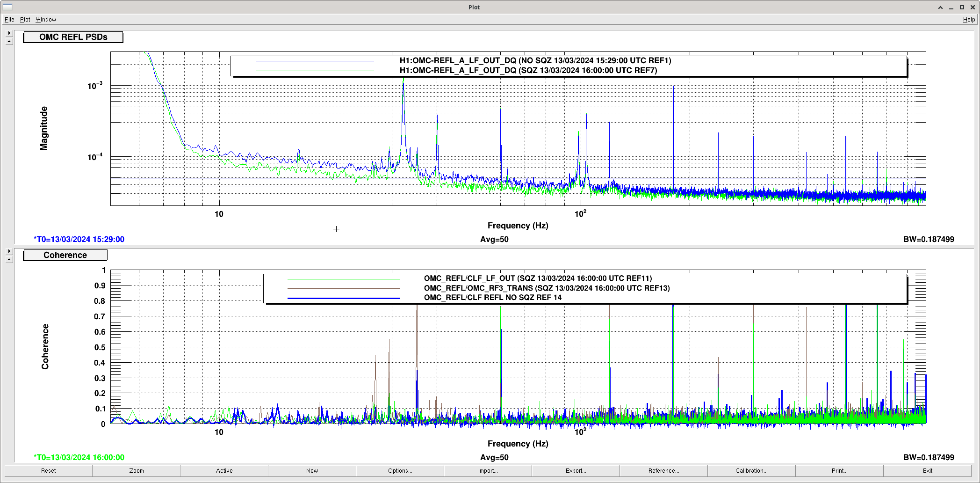The width and height of the screenshot is (980, 483).
Task: Toggle the Active button
Action: (224, 471)
